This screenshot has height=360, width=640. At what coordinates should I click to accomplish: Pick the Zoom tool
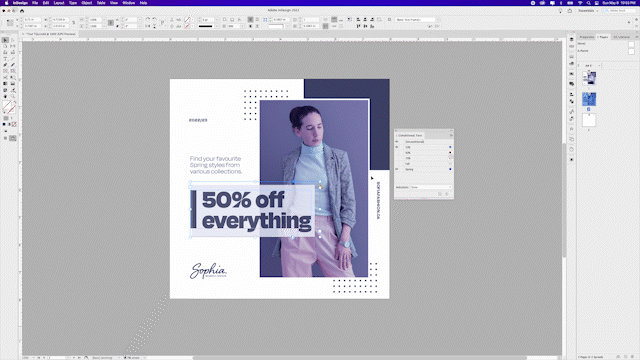pyautogui.click(x=13, y=96)
